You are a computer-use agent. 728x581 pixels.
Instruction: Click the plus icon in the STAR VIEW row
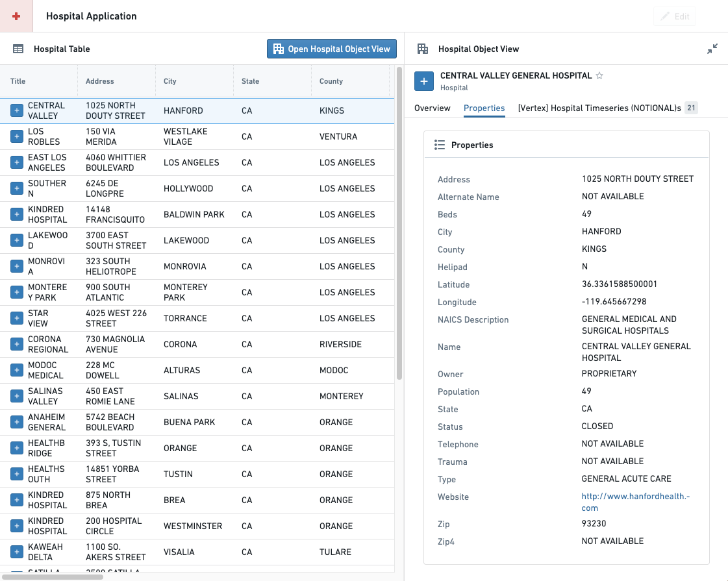click(17, 318)
